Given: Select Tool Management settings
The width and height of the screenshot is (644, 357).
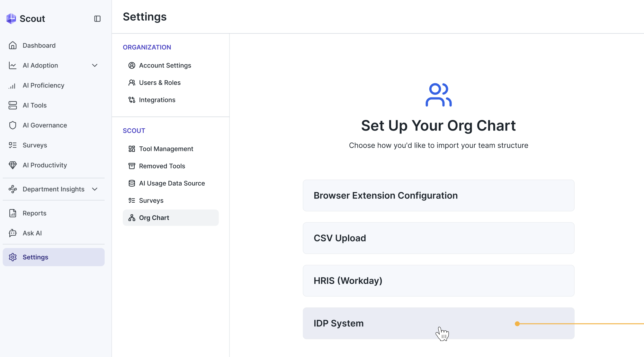Looking at the screenshot, I should pos(166,149).
